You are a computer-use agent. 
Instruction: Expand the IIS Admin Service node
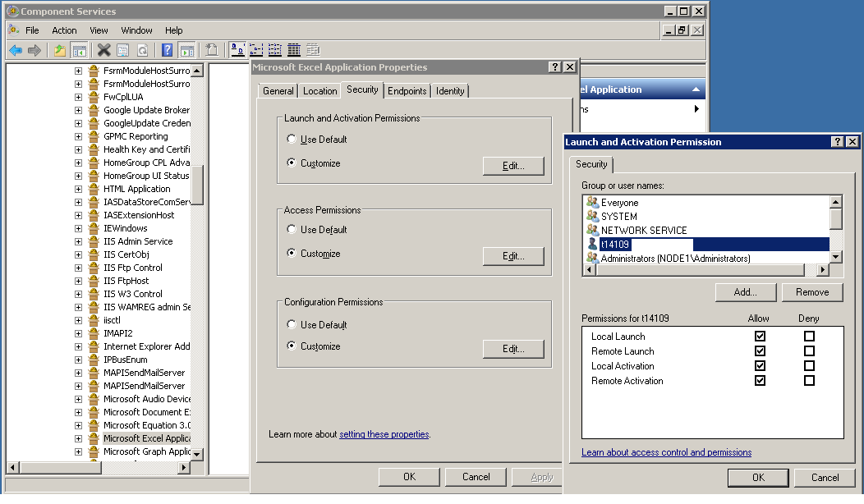tap(78, 241)
